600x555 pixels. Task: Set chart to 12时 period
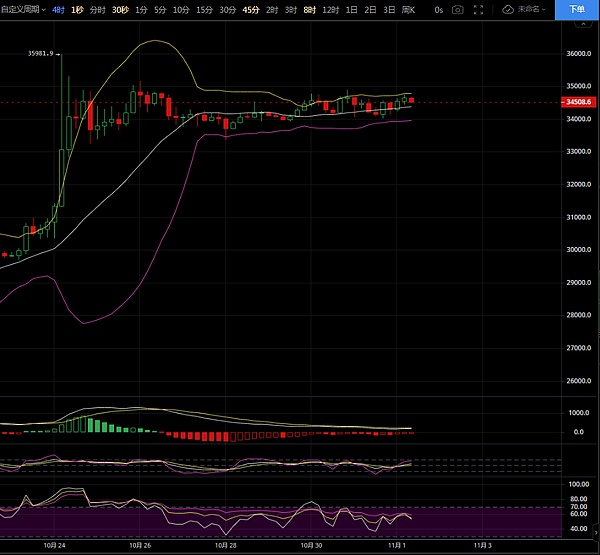click(330, 9)
